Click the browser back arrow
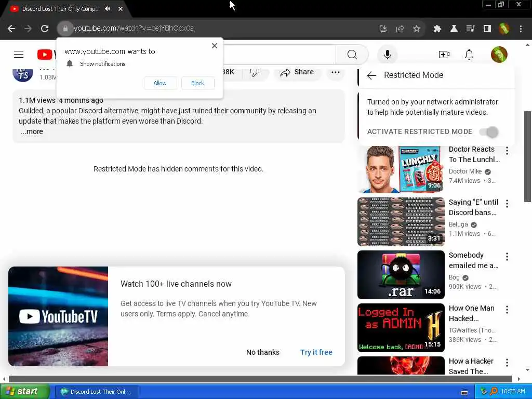532x399 pixels. pos(11,29)
